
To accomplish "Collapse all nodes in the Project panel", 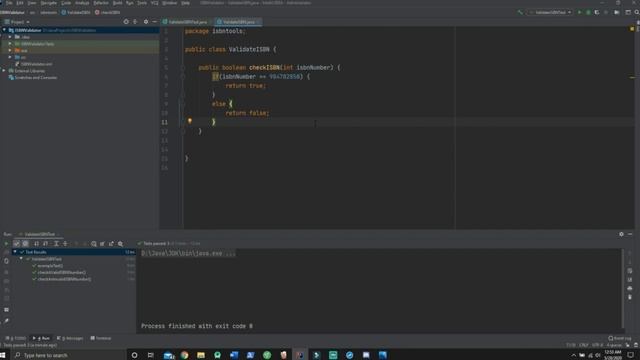I will pos(135,22).
